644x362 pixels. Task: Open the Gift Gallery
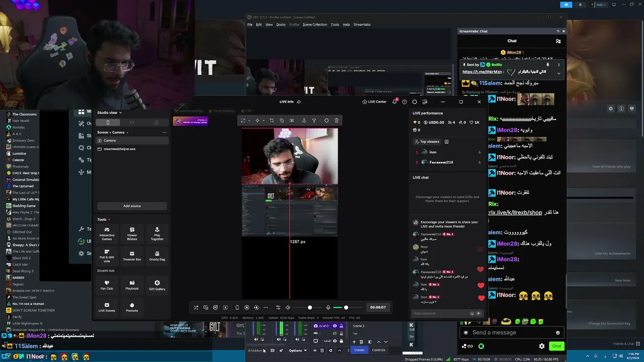click(157, 285)
